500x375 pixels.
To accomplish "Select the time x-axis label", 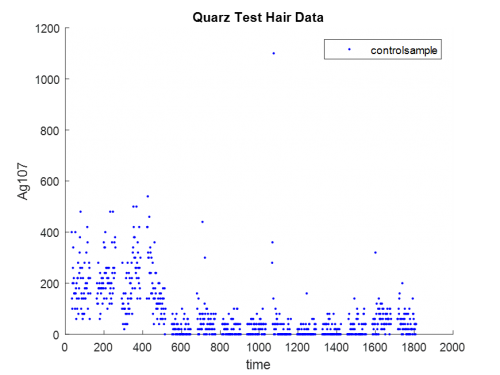I will tap(258, 364).
